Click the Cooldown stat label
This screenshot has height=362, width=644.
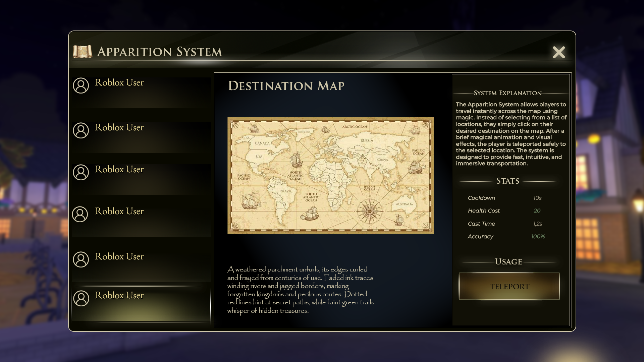point(481,198)
